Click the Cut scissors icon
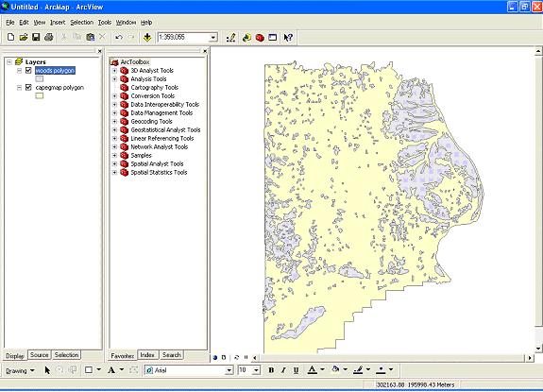 click(x=63, y=37)
